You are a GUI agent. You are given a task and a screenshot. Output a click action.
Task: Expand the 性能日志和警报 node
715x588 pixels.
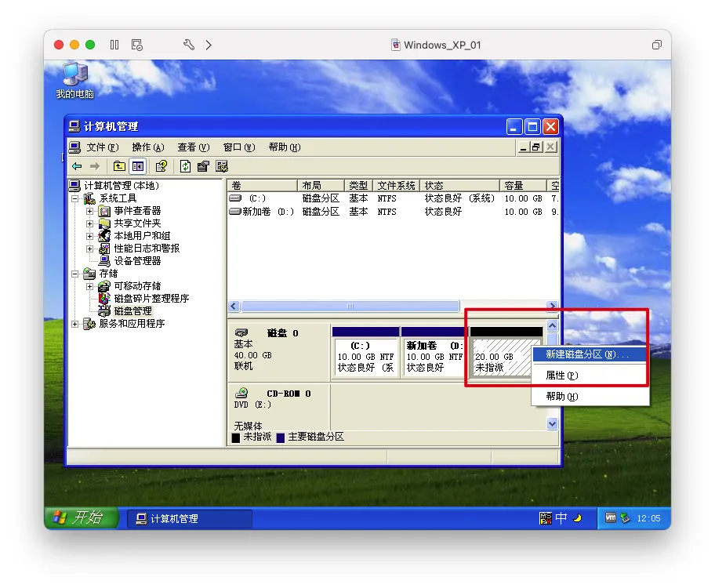point(90,249)
